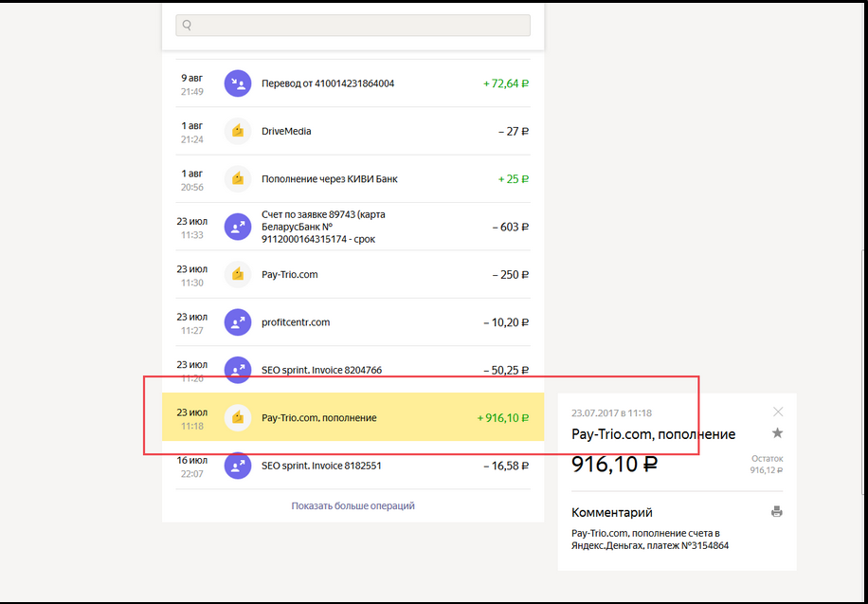Open Пополнение через КИВИ Банк operation
Screen dimensions: 868x604
pyautogui.click(x=353, y=179)
